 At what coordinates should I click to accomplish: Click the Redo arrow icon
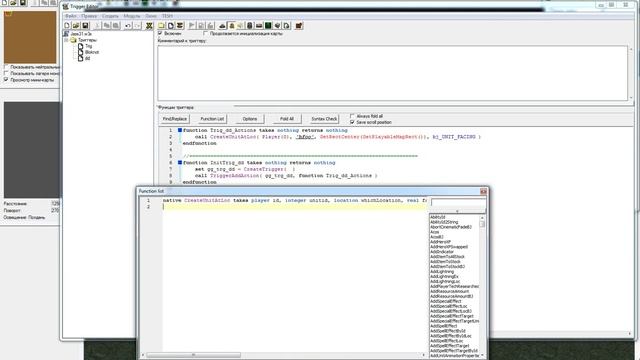click(138, 26)
